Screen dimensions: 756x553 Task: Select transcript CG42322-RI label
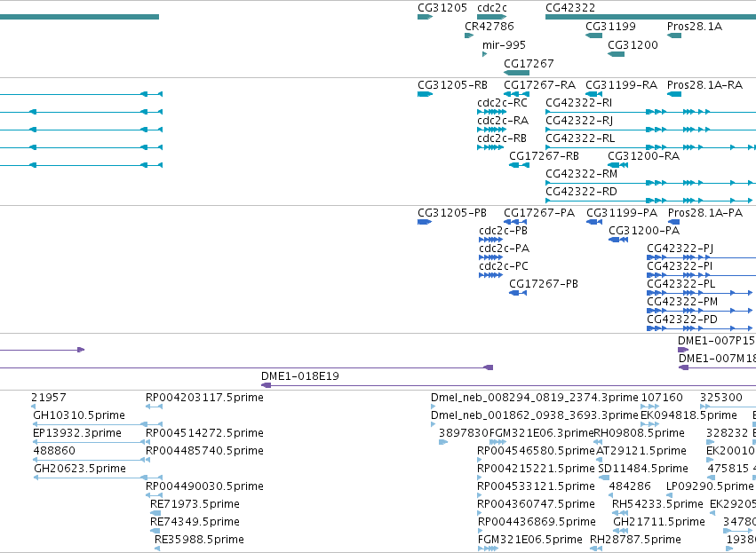coord(578,103)
